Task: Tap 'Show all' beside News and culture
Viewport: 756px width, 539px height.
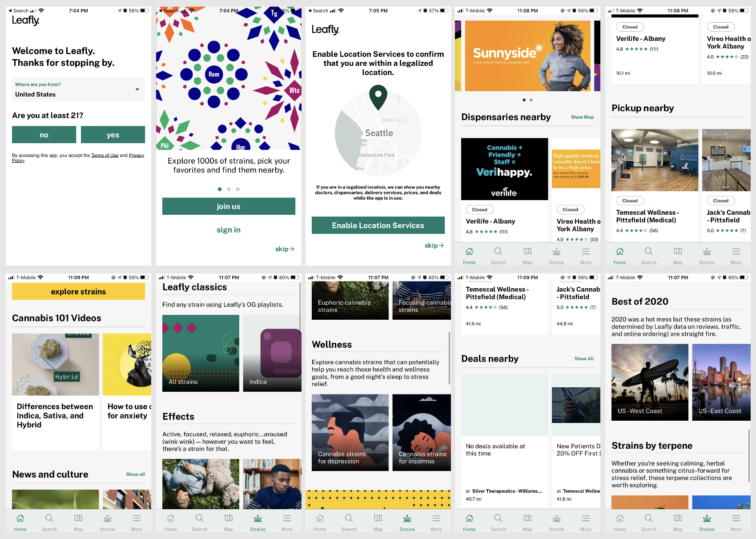Action: click(x=135, y=475)
